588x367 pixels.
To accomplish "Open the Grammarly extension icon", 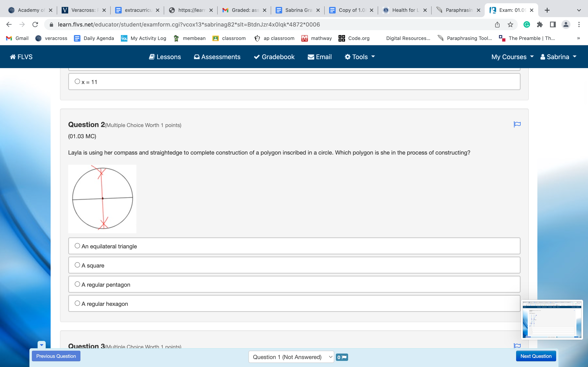I will (527, 24).
